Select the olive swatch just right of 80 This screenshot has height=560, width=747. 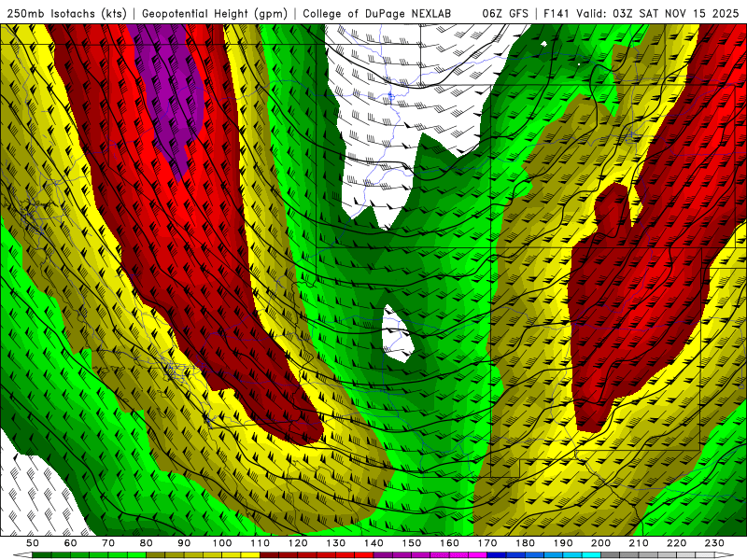click(156, 554)
